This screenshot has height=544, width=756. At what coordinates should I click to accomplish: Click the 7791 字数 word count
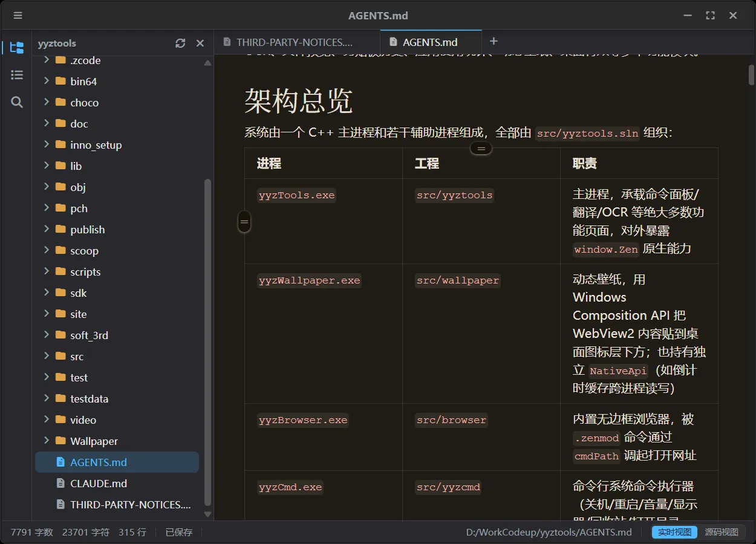[32, 532]
